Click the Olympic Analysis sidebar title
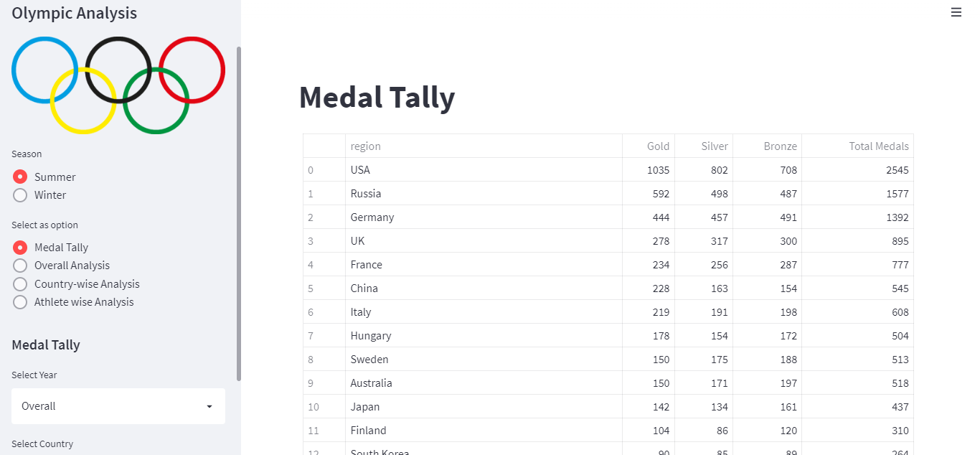The width and height of the screenshot is (980, 455). coord(74,13)
